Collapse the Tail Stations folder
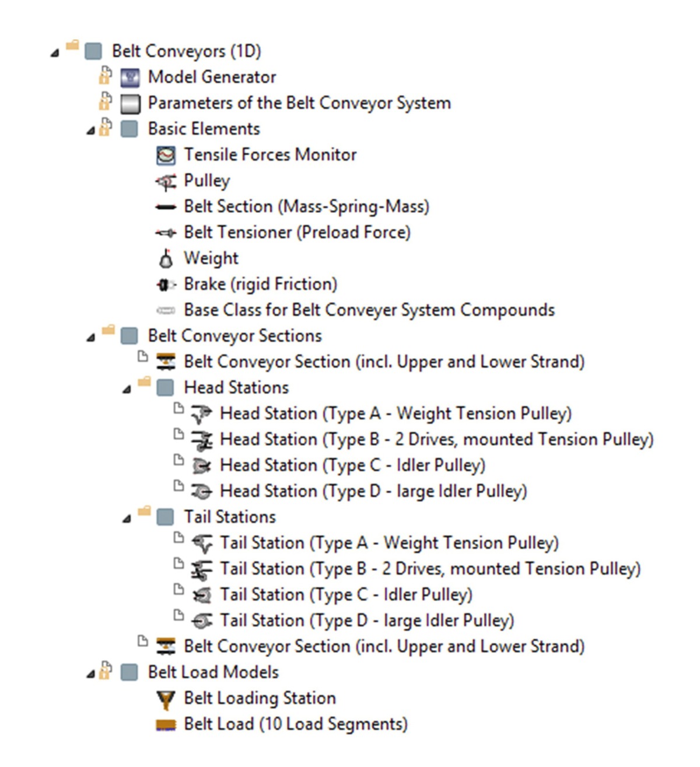The image size is (700, 767). click(x=127, y=519)
